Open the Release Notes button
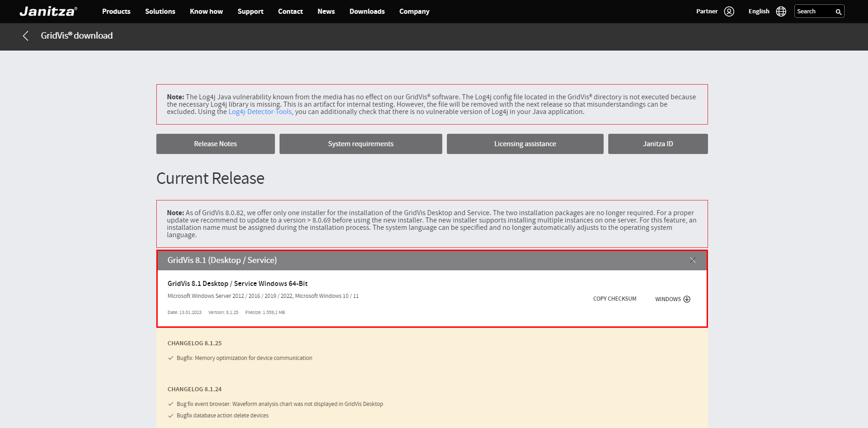868x428 pixels. 216,144
